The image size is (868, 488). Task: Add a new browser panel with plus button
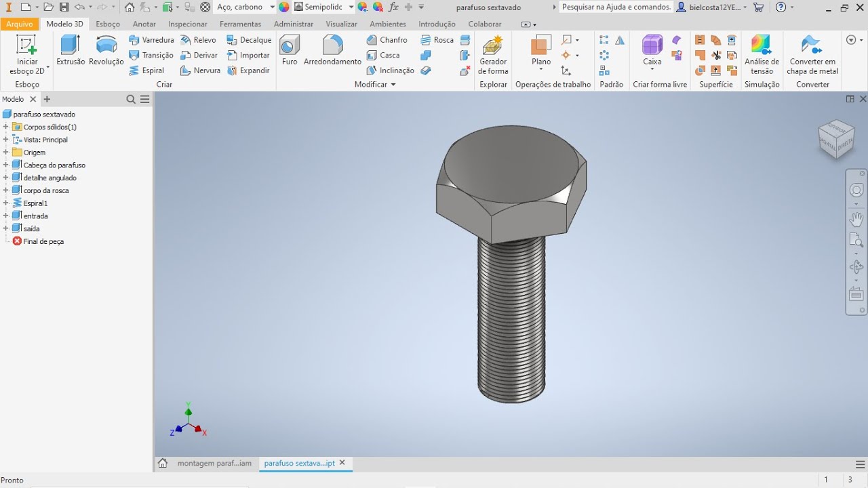point(47,99)
